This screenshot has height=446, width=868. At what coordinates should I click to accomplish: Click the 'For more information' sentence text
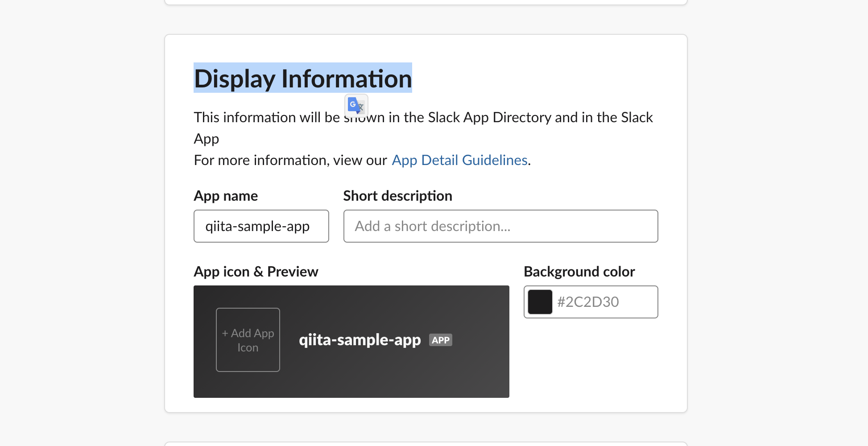point(290,160)
